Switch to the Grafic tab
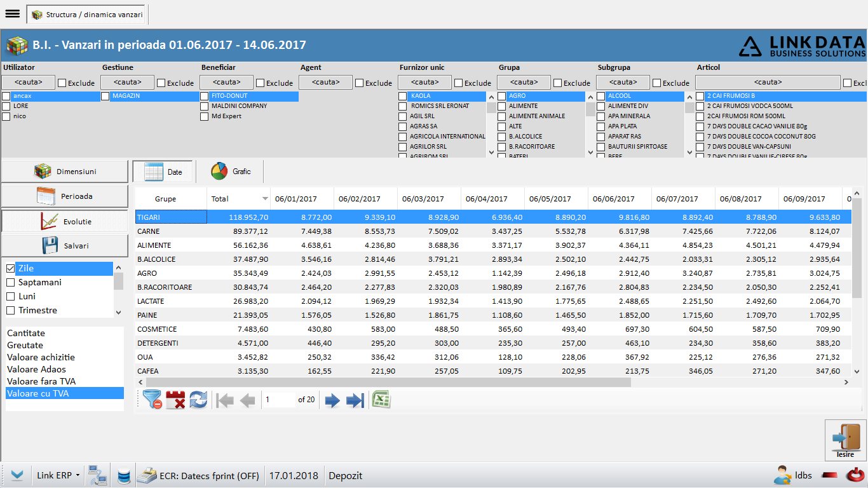868x488 pixels. point(230,172)
